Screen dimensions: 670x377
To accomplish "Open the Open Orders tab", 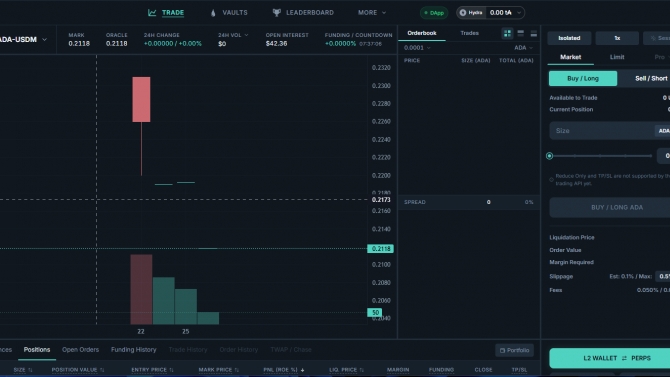I will [x=80, y=350].
